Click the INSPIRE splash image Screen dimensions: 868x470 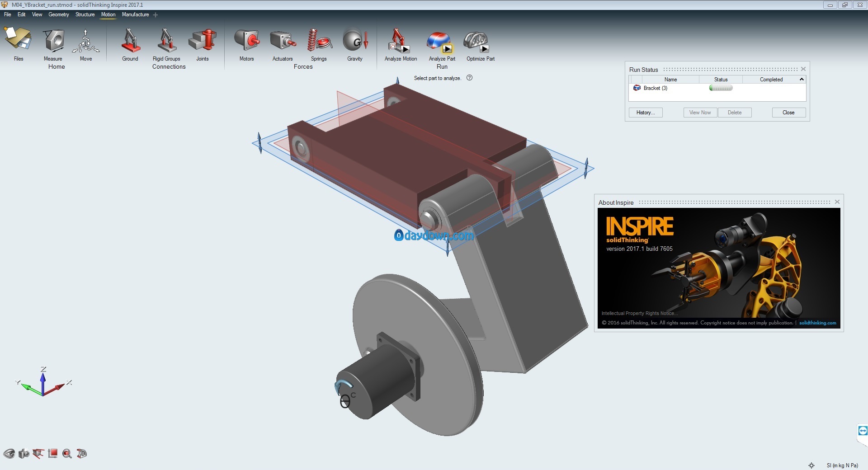[719, 268]
